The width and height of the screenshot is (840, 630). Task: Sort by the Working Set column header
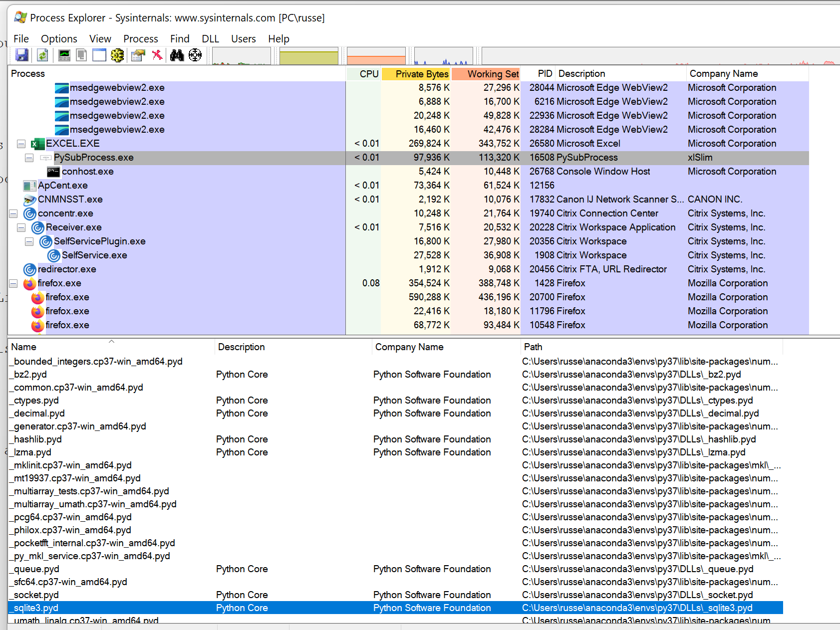pos(486,74)
